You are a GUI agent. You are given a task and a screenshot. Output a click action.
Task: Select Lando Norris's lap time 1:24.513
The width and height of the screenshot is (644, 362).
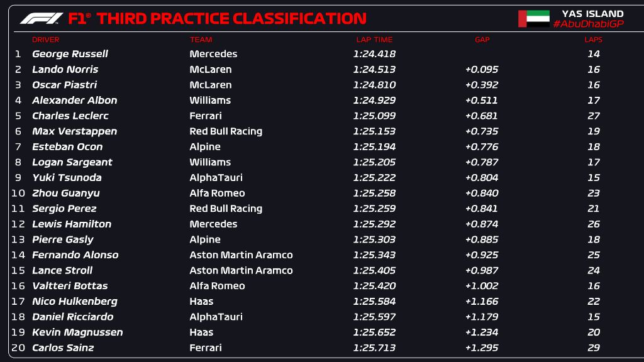[374, 69]
